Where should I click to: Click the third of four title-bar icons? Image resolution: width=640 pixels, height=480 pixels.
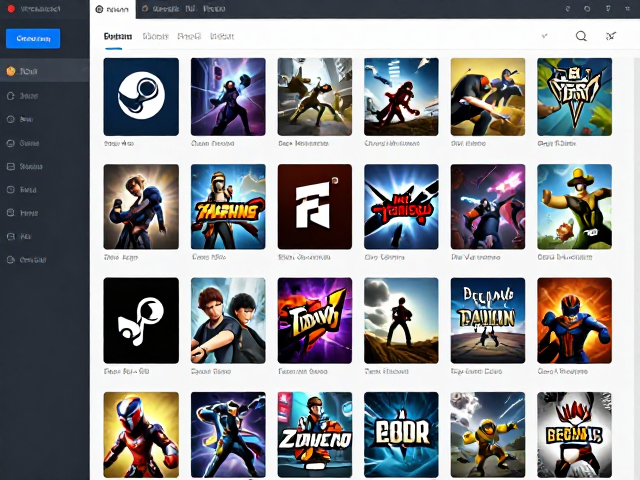point(608,9)
